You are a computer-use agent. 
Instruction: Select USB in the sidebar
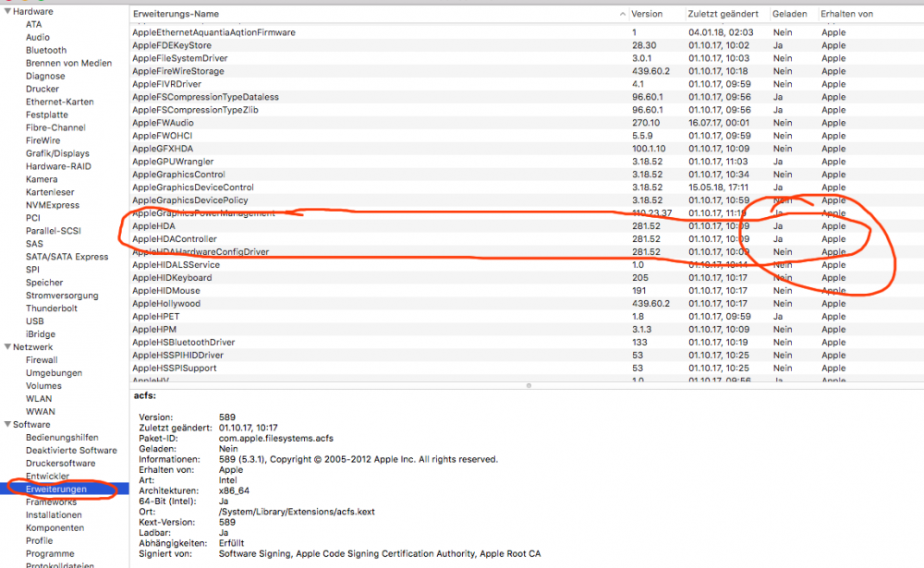tap(34, 321)
